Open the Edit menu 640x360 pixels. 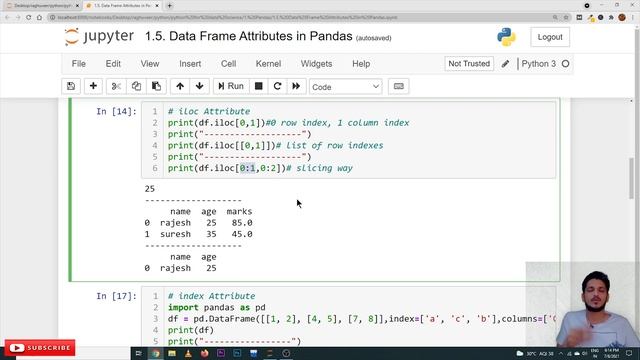113,64
